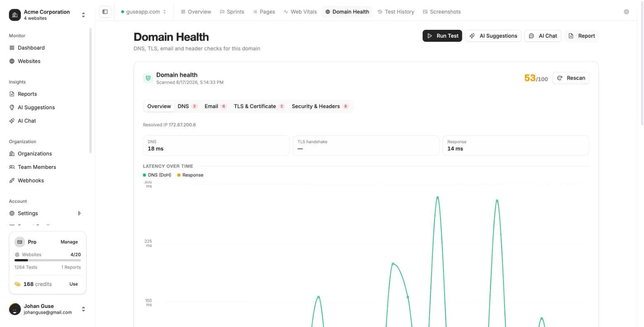Image resolution: width=644 pixels, height=327 pixels.
Task: Open the Johan Guse account menu
Action: [48, 309]
